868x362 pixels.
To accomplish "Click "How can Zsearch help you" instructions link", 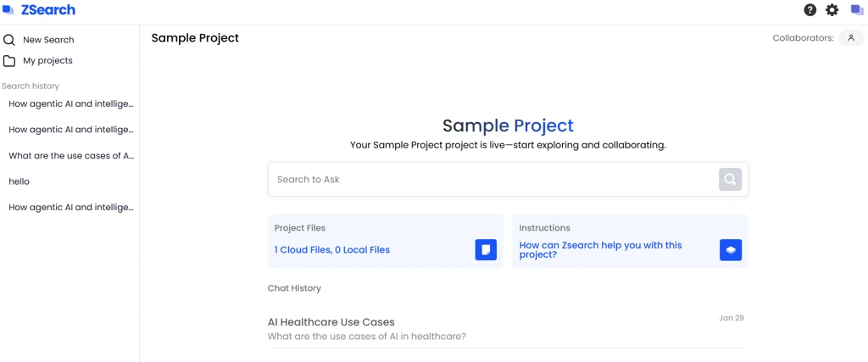I will [600, 249].
